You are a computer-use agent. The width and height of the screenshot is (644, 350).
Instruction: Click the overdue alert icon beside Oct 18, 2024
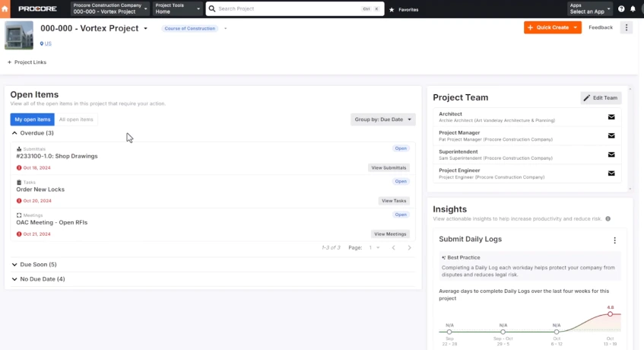pyautogui.click(x=19, y=167)
